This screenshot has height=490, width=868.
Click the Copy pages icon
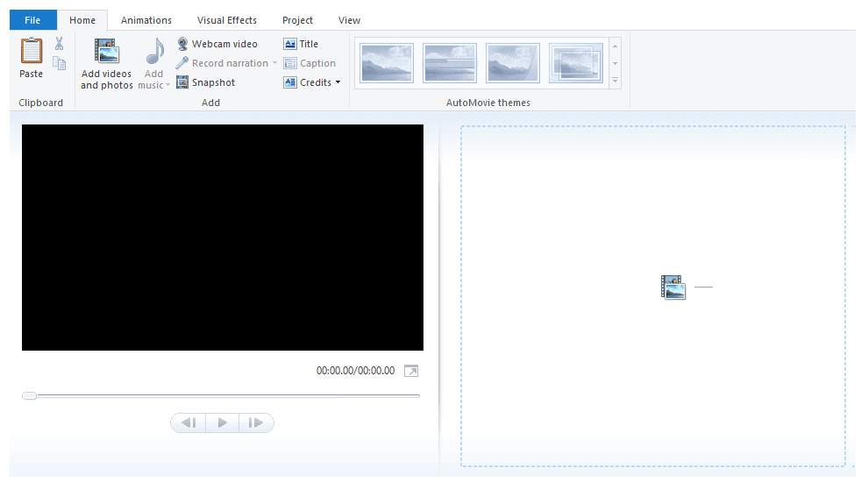pyautogui.click(x=60, y=63)
